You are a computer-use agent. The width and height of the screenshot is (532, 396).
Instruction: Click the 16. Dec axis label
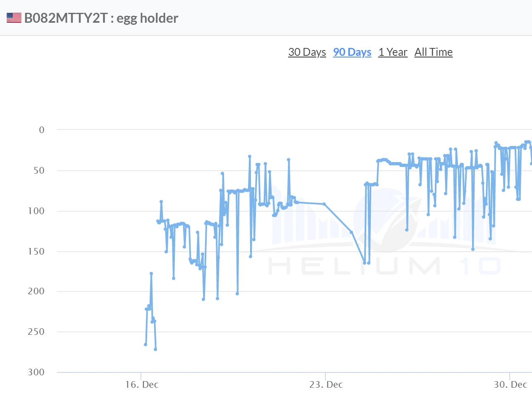point(142,384)
